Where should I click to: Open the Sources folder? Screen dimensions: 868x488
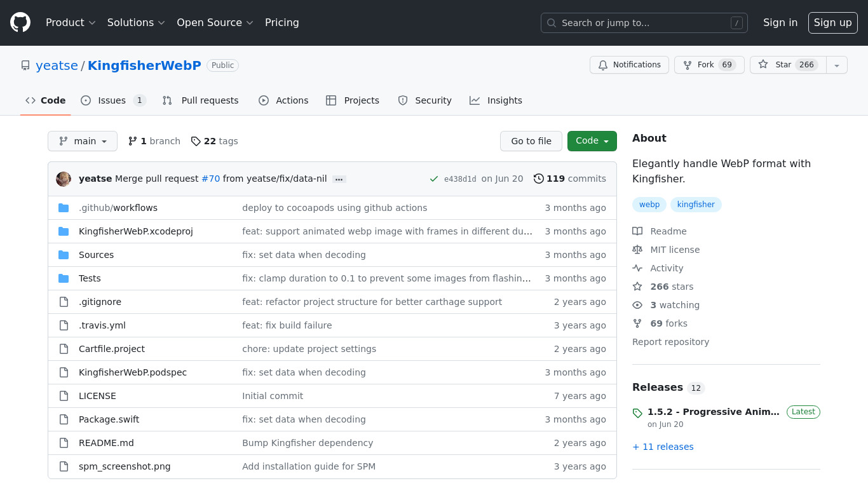(x=96, y=255)
